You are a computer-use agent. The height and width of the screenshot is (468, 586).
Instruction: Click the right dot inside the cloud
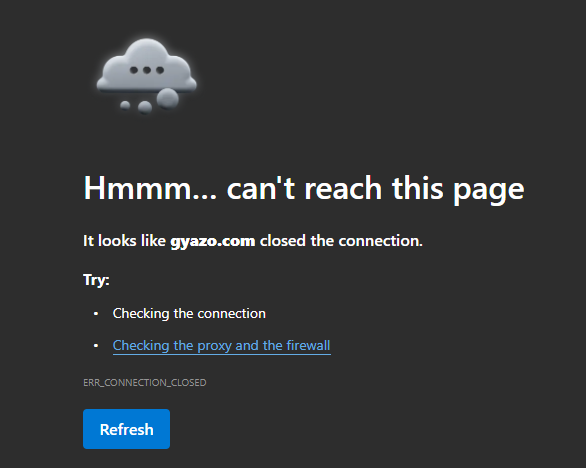click(160, 70)
